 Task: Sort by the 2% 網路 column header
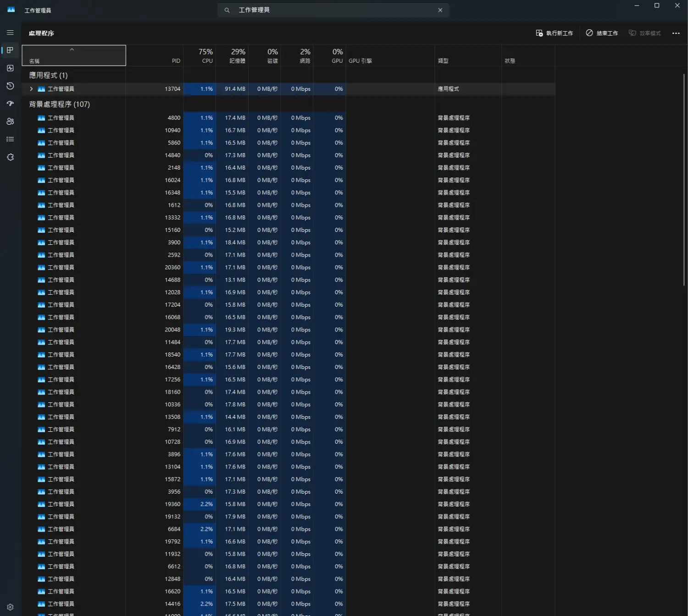(x=297, y=55)
